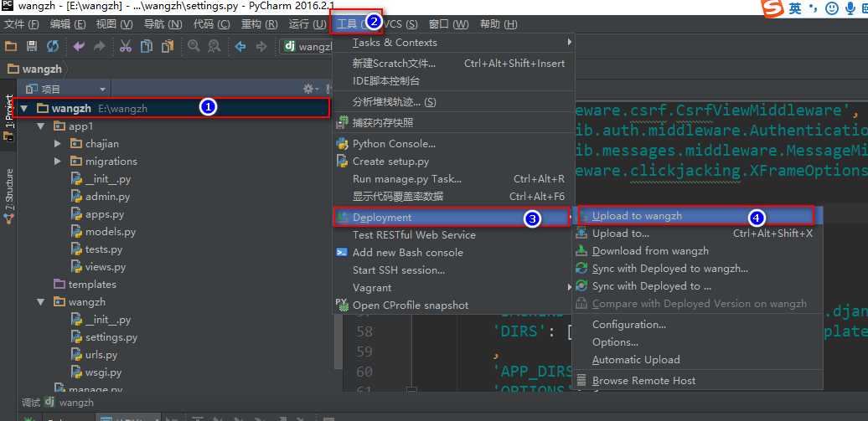Choose Download from wangzh
This screenshot has width=868, height=421.
click(697, 250)
